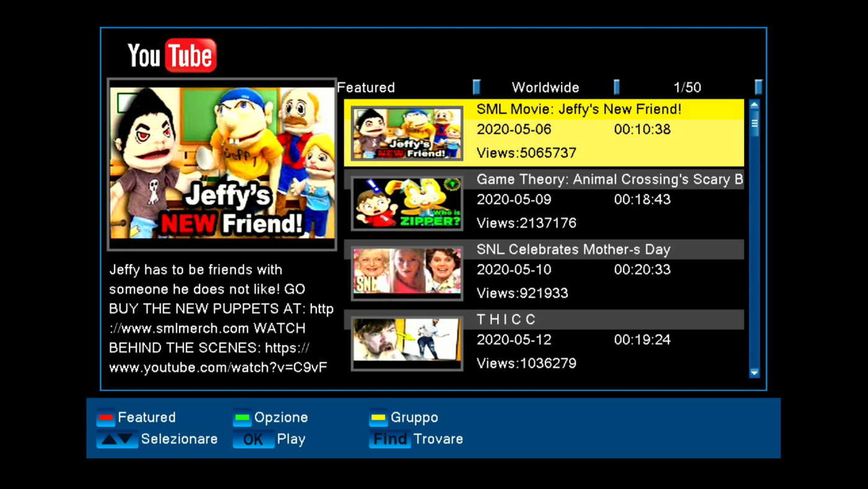This screenshot has height=489, width=868.
Task: Open SML Movie: Jeffy's New Friend! thumbnail
Action: click(x=407, y=133)
